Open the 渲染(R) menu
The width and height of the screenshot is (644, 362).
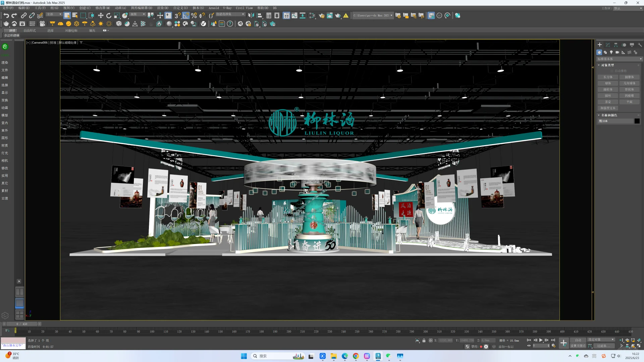pyautogui.click(x=163, y=8)
